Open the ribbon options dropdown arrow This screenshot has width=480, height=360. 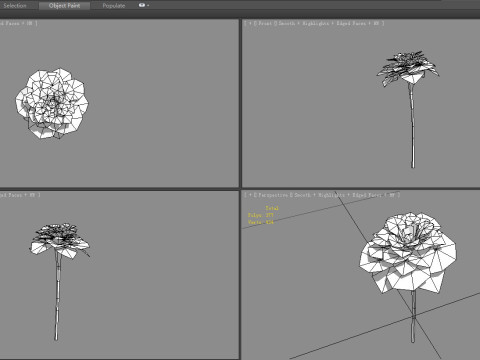click(x=148, y=6)
